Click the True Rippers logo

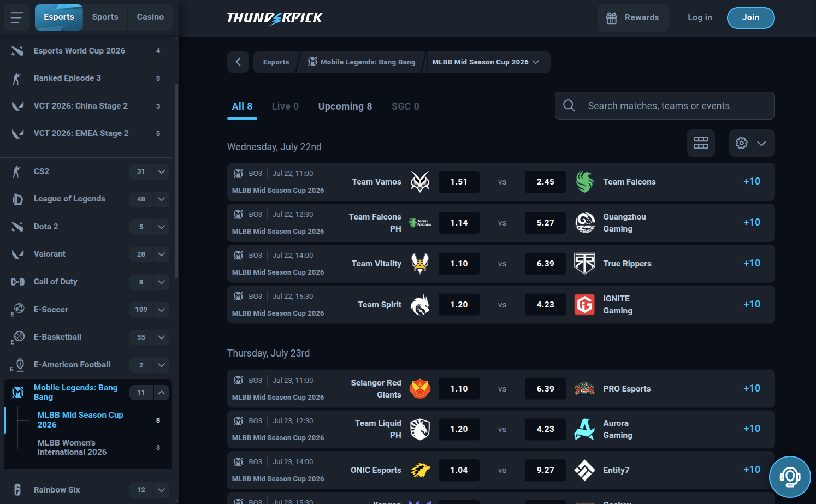[x=584, y=264]
